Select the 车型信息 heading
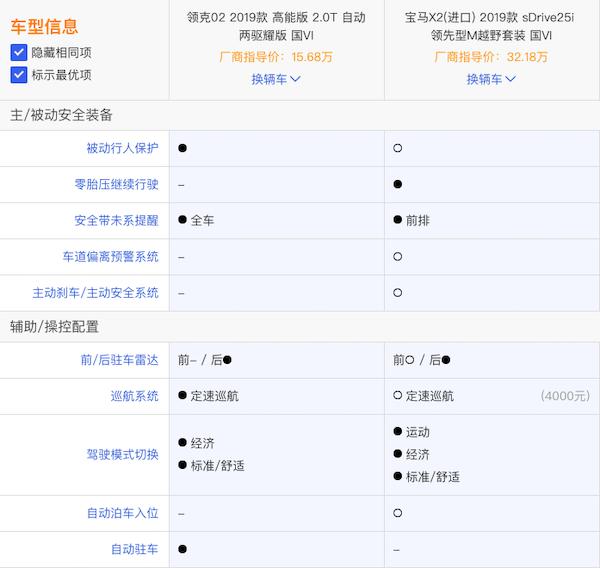The height and width of the screenshot is (568, 600). pos(44,27)
